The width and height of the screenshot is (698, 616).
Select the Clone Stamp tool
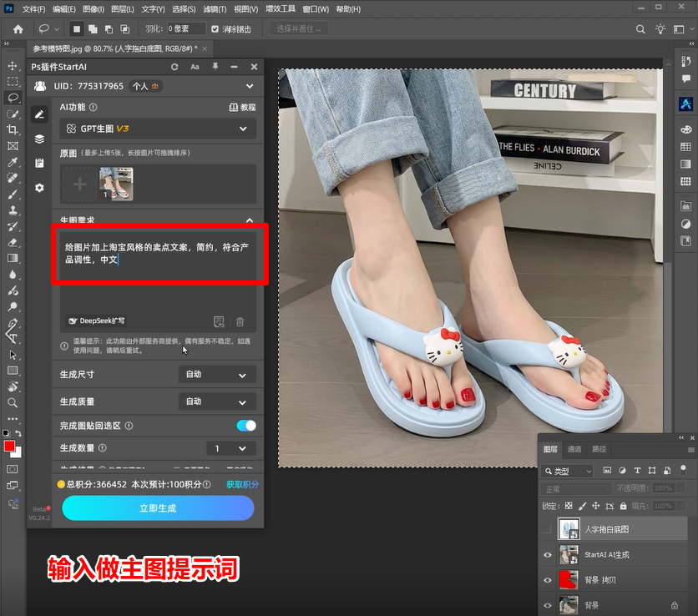tap(13, 210)
